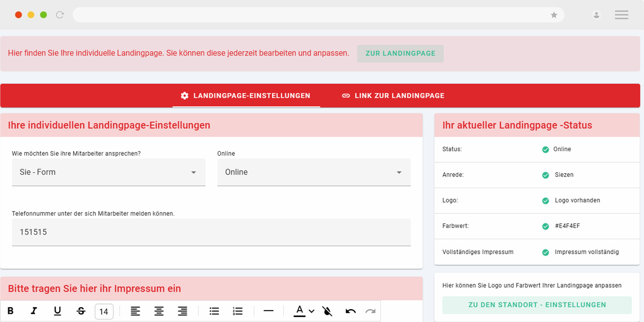The width and height of the screenshot is (644, 322).
Task: Click the Impressum vollständig status text
Action: click(587, 252)
